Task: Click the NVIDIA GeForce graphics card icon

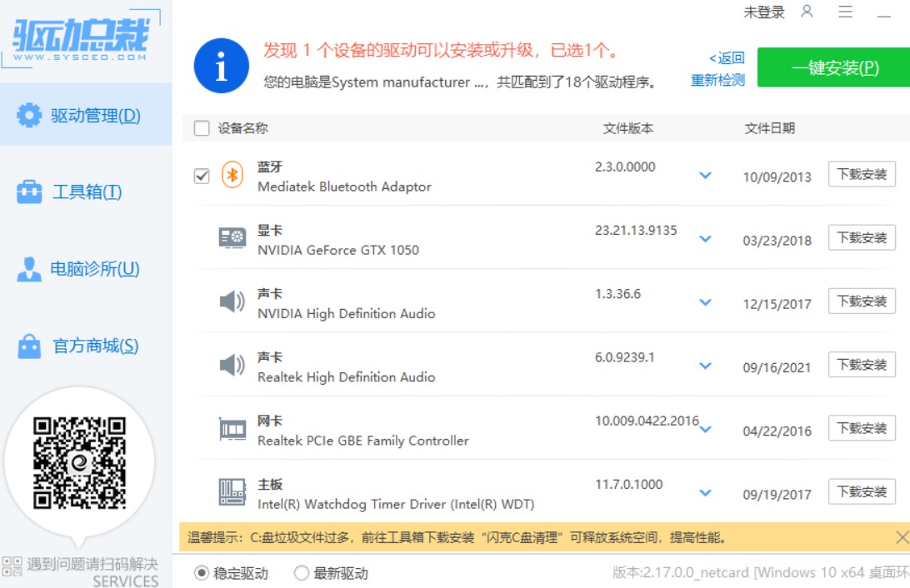Action: click(232, 237)
